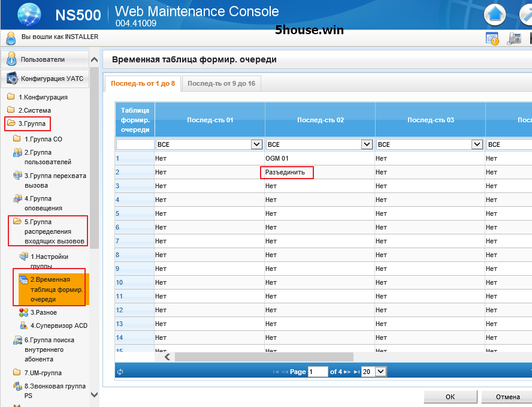The image size is (532, 407).
Task: Click the Page number input field
Action: 318,372
